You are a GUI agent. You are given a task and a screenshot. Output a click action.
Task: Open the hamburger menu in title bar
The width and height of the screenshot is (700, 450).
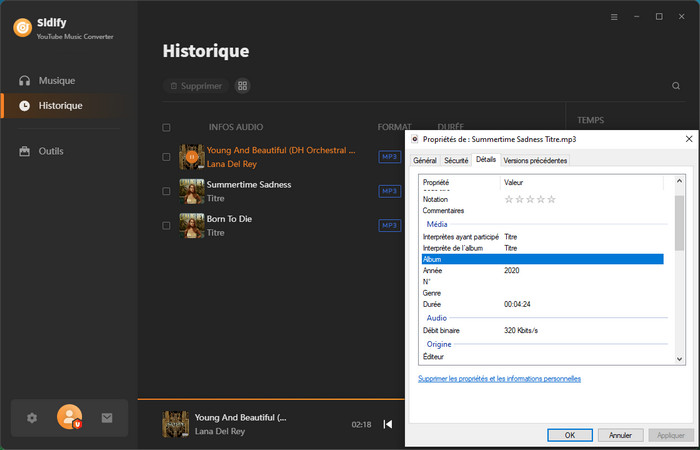point(614,17)
